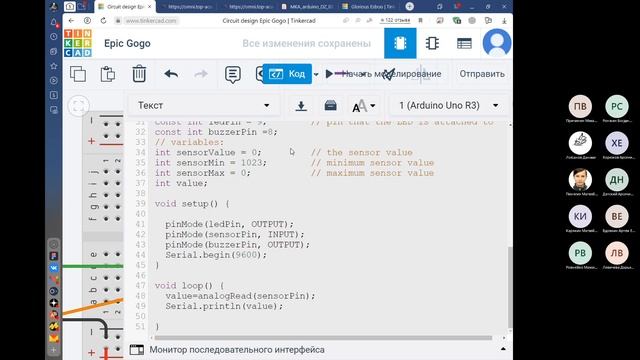The width and height of the screenshot is (640, 360).
Task: Click code line 'int sensorMin = 1023;'
Action: [210, 162]
